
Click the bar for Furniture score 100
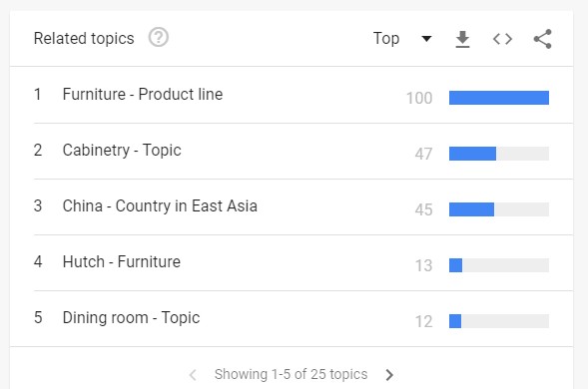coord(499,98)
